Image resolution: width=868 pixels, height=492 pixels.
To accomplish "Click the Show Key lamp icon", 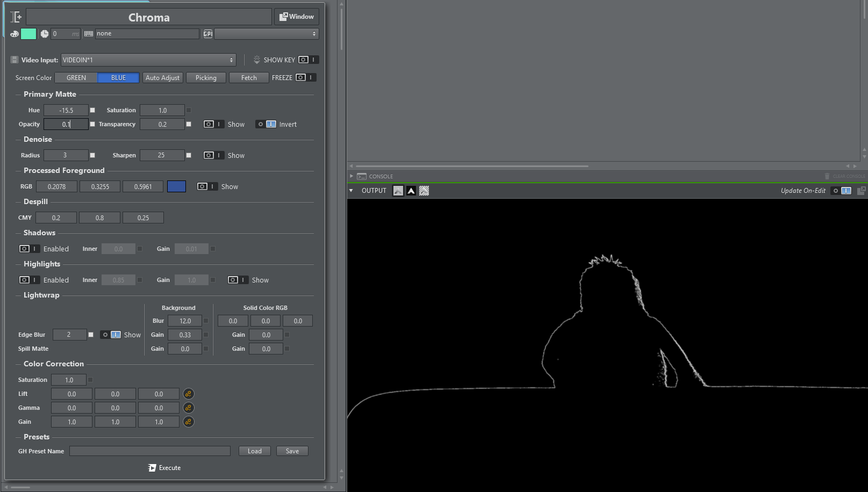I will coord(256,60).
